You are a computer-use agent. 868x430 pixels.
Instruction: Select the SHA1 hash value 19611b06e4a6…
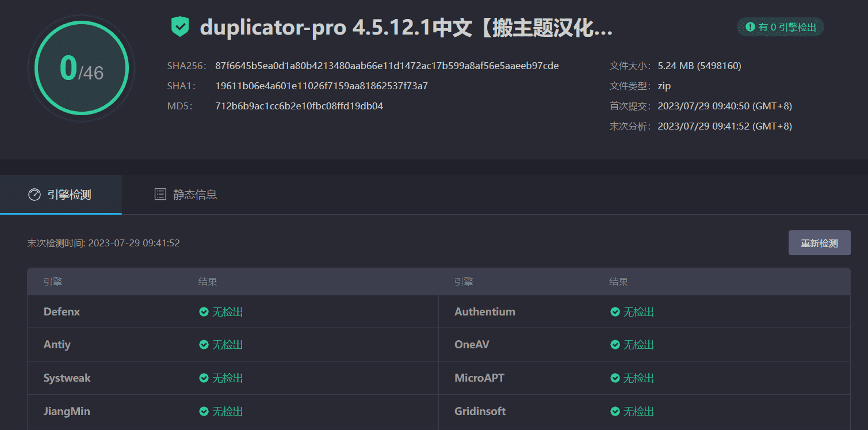[322, 86]
